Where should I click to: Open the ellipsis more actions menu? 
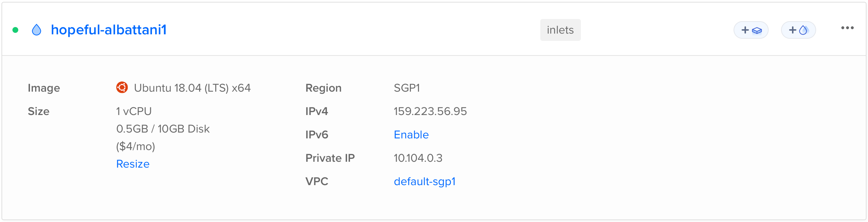pyautogui.click(x=848, y=28)
